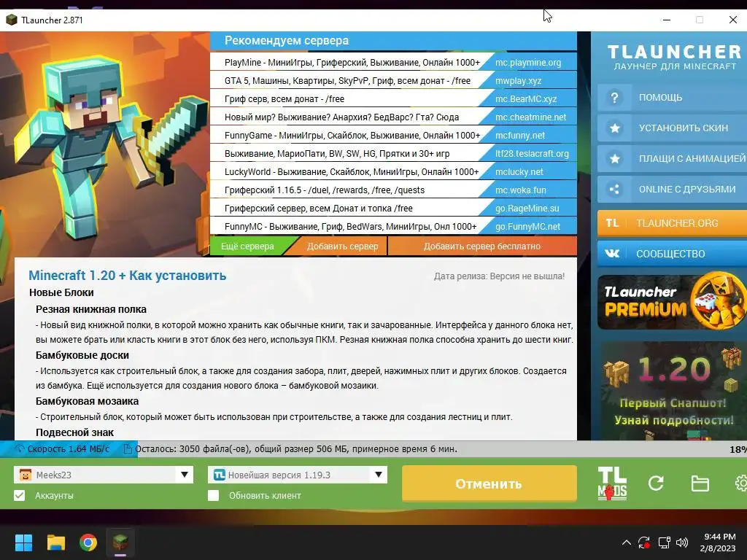Check the Обновить клиент checkbox
Screen dimensions: 747x560
tap(214, 496)
